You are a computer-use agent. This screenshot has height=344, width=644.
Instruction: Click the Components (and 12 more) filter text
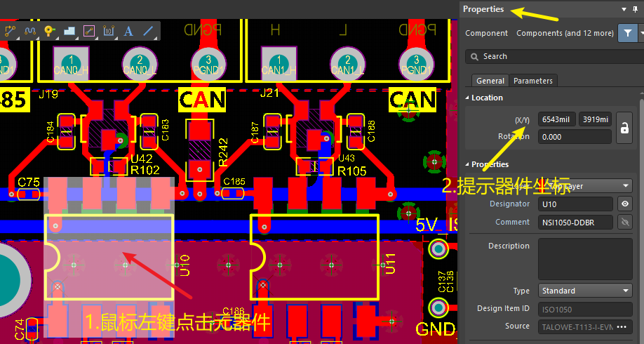565,33
